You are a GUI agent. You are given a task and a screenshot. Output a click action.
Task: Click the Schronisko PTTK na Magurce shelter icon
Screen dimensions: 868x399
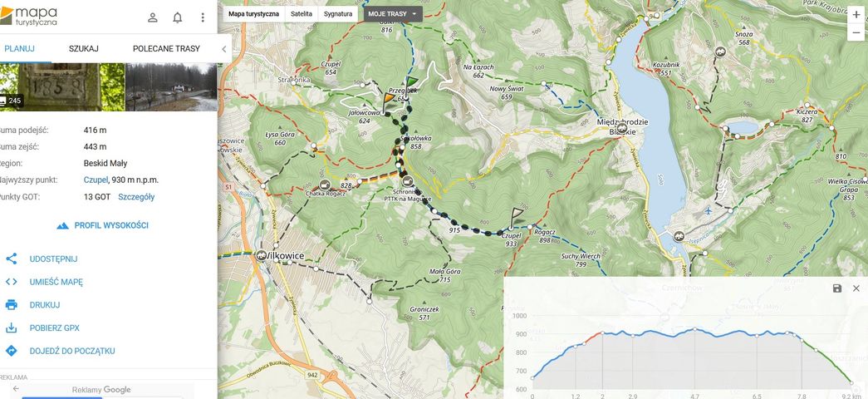pyautogui.click(x=407, y=181)
